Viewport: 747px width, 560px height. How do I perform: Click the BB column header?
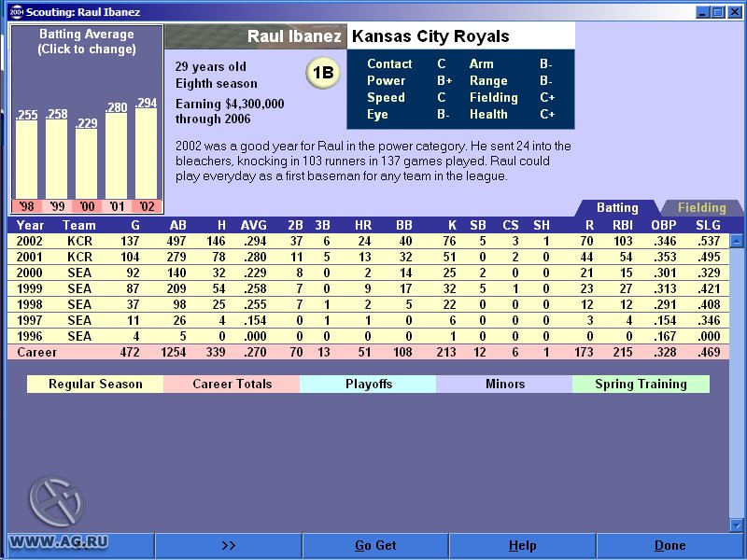(404, 225)
